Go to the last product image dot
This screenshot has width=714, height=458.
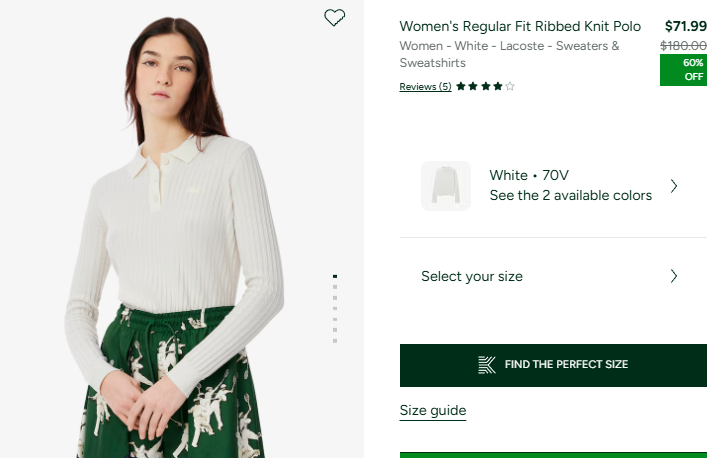tap(335, 341)
